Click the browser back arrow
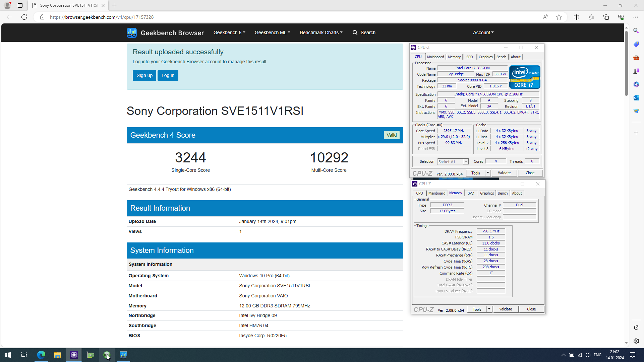The width and height of the screenshot is (644, 362). 9,17
